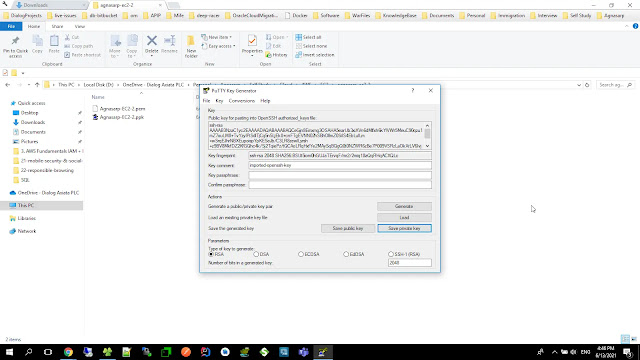Click in the Confirm passphrase field
640x360 pixels.
(x=340, y=185)
